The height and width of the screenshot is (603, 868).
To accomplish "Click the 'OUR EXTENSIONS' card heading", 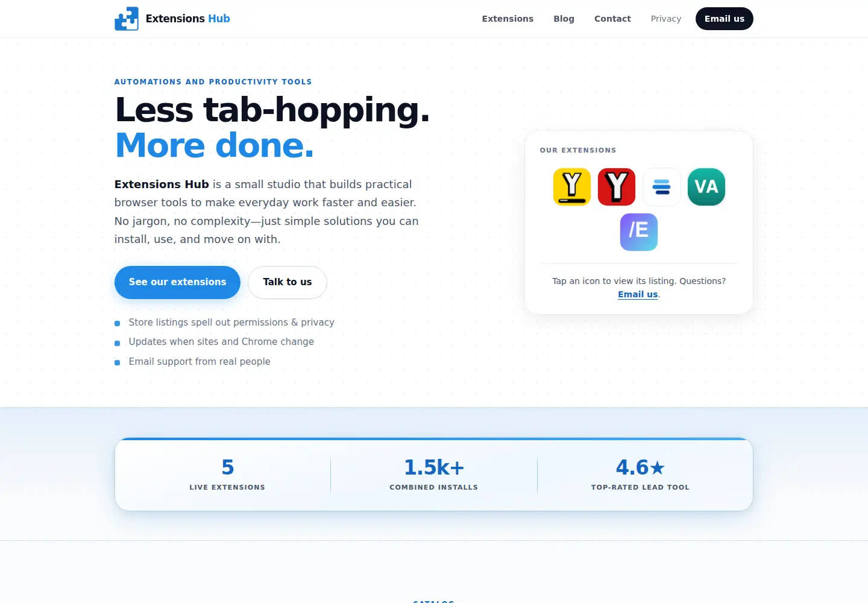I will click(578, 150).
